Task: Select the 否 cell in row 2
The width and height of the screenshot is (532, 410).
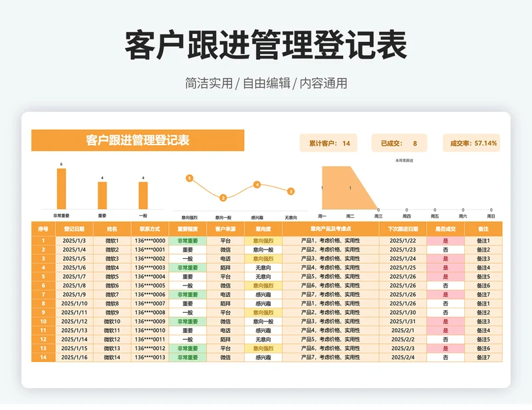Action: click(x=446, y=250)
